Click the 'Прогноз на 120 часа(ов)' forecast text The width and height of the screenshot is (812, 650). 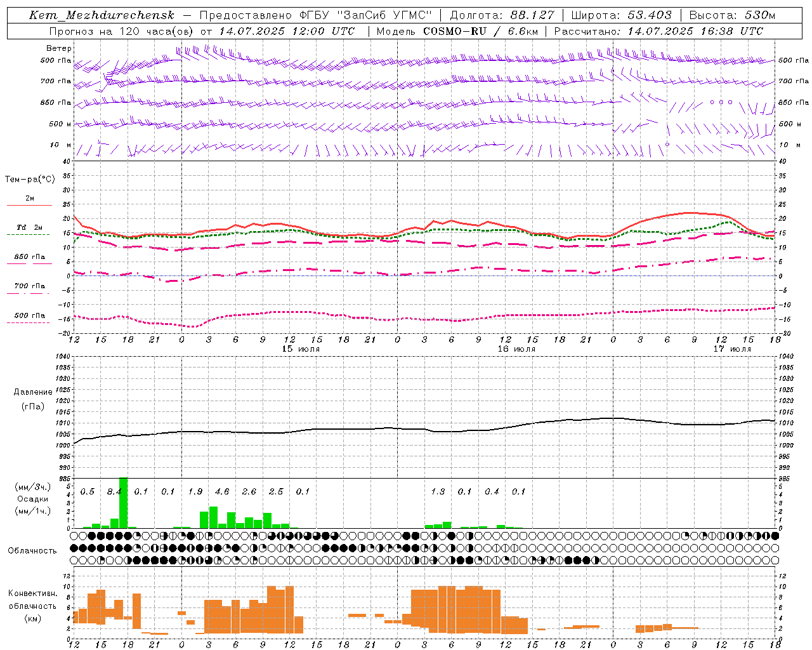click(x=122, y=31)
